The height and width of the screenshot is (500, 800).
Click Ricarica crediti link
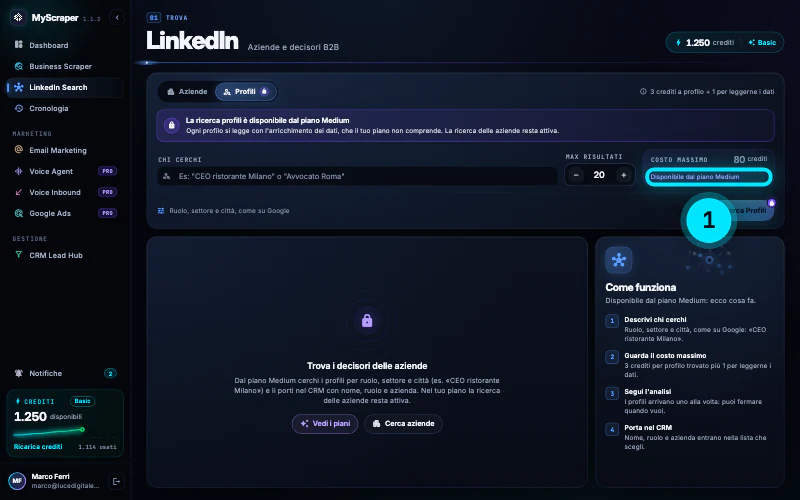[38, 446]
